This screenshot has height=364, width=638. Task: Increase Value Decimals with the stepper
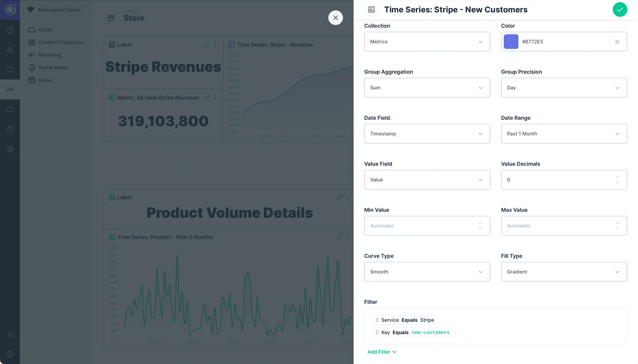(617, 177)
